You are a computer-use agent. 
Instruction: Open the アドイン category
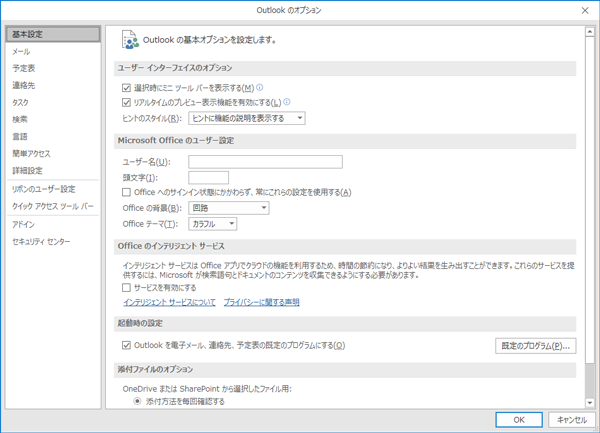[x=53, y=225]
